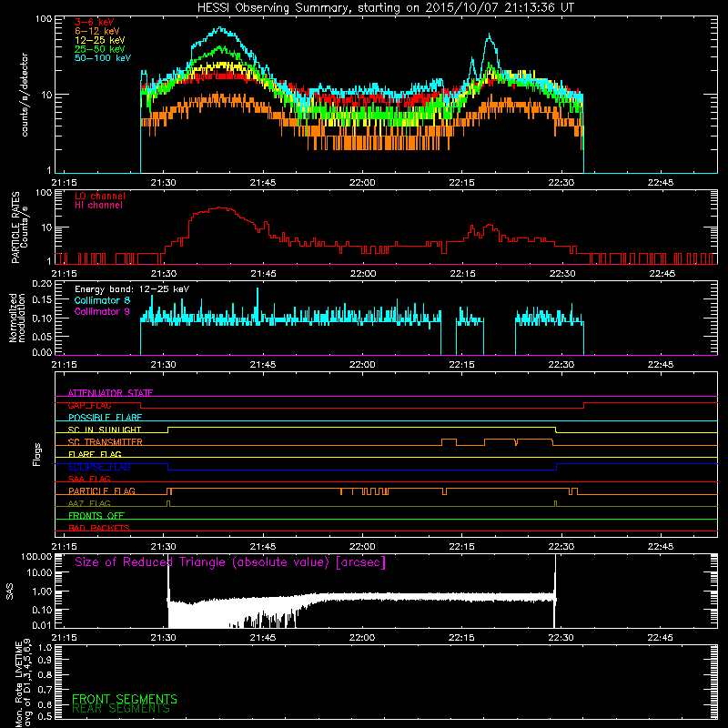
Task: Click the SC_TRANSMITTER flag label
Action: (x=105, y=442)
